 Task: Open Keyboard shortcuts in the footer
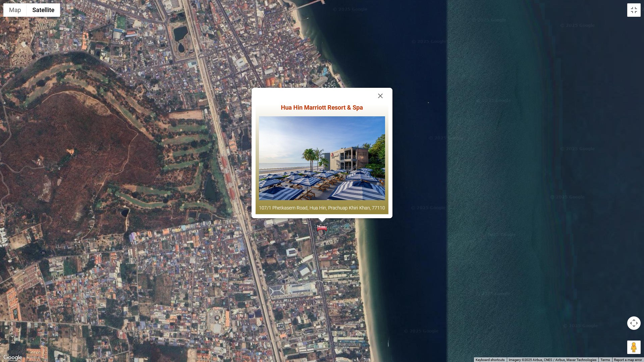pyautogui.click(x=490, y=360)
